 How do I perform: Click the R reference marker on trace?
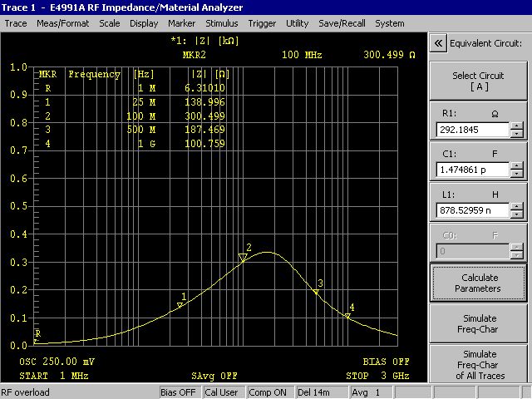coord(37,339)
